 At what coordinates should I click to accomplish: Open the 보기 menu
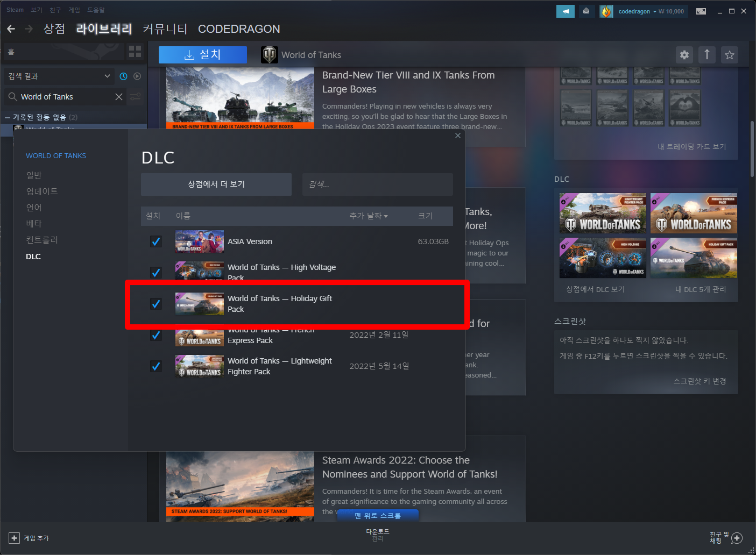(x=37, y=10)
